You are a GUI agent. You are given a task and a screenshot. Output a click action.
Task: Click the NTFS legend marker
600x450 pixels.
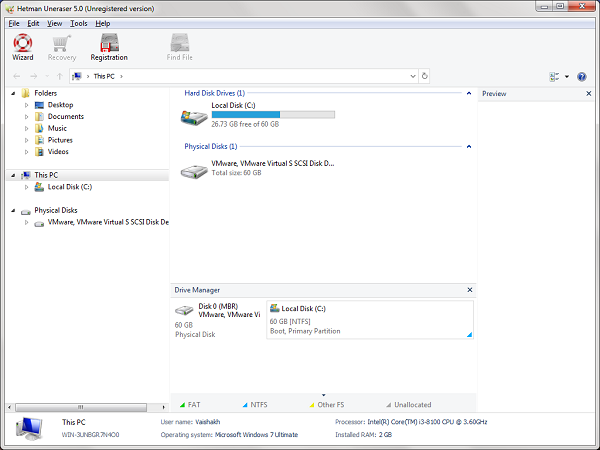(x=245, y=405)
